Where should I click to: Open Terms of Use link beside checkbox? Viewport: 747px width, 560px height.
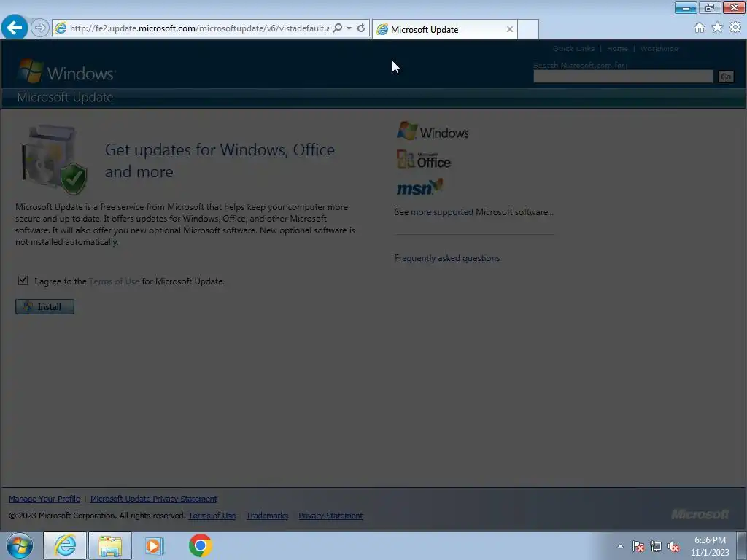point(115,281)
